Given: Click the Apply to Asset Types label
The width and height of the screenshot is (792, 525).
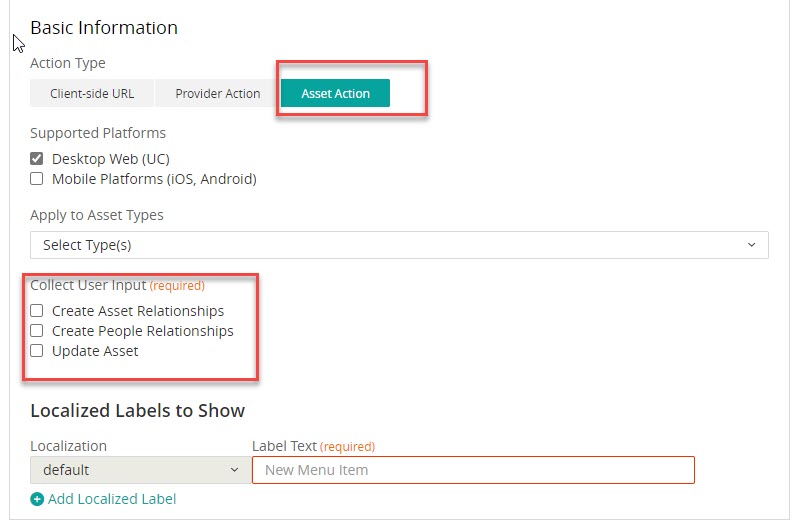Looking at the screenshot, I should click(97, 215).
